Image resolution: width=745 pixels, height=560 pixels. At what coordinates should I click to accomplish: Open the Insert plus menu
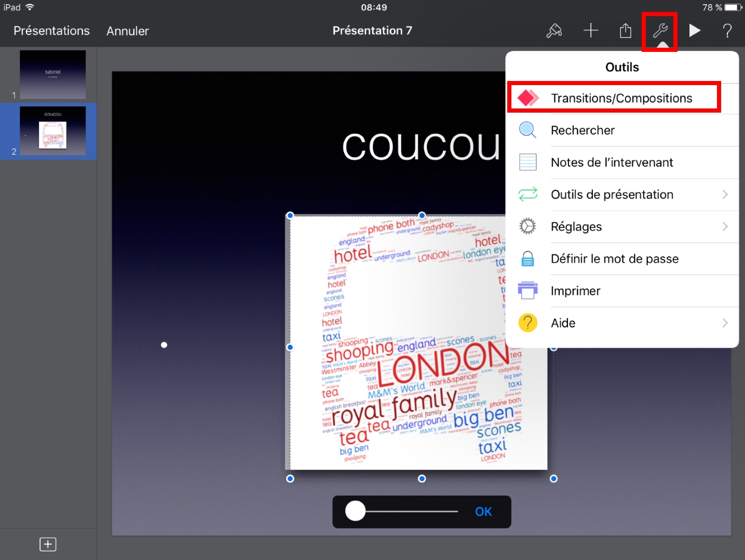(x=591, y=31)
